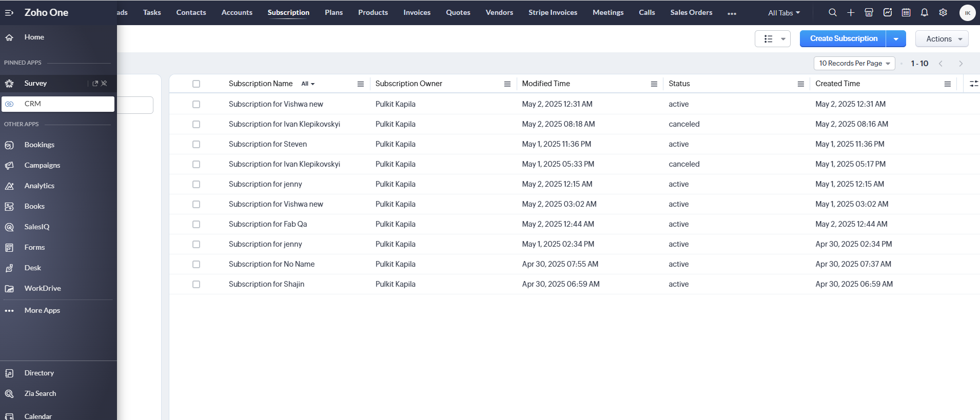This screenshot has height=420, width=980.
Task: Check the Subscription for Shajin row checkbox
Action: pyautogui.click(x=196, y=284)
